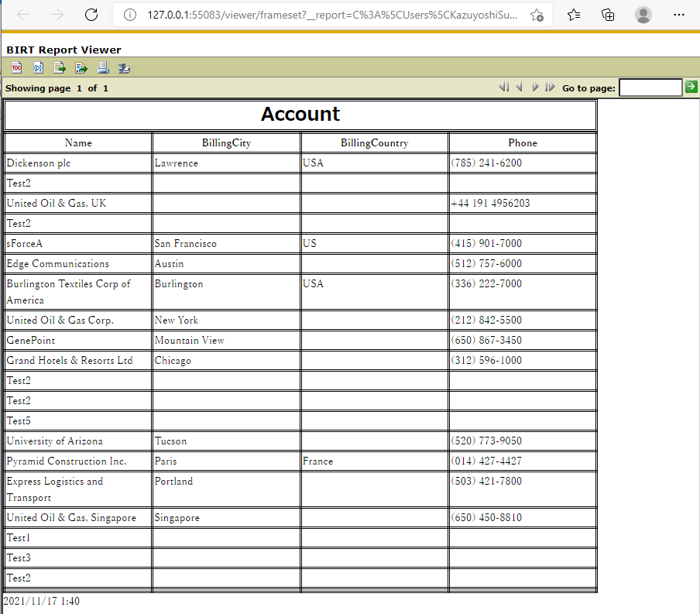Go to the previous report page
The height and width of the screenshot is (614, 700).
click(520, 87)
